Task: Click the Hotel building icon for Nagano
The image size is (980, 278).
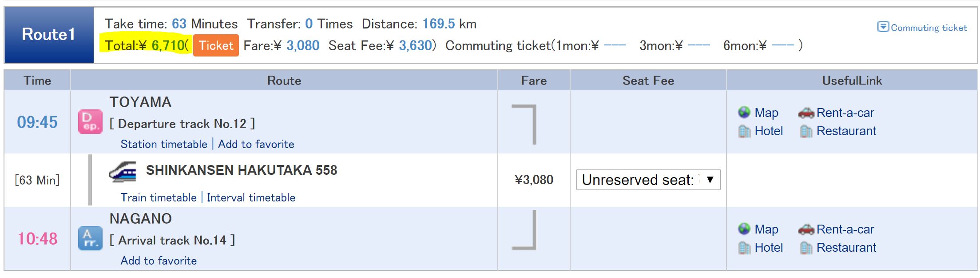Action: click(x=744, y=248)
